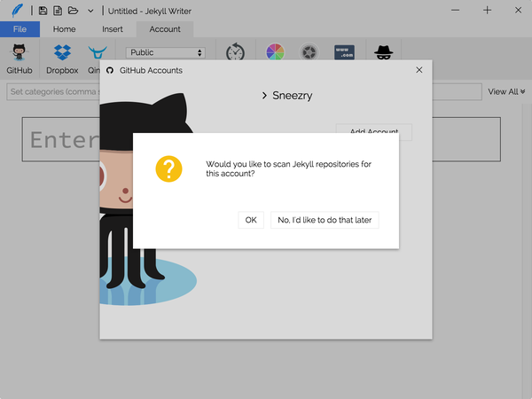Screen dimensions: 532x399
Task: Open the Public visibility dropdown
Action: (166, 52)
